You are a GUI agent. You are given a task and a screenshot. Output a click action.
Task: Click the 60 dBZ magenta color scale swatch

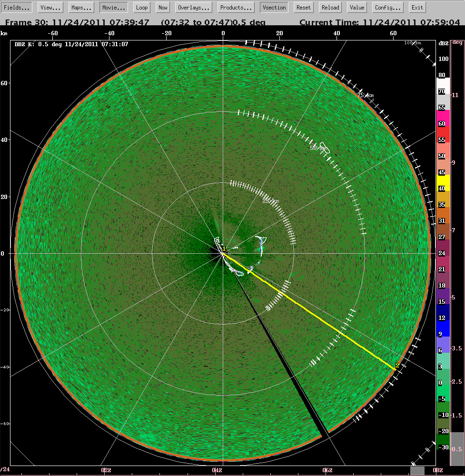(443, 118)
